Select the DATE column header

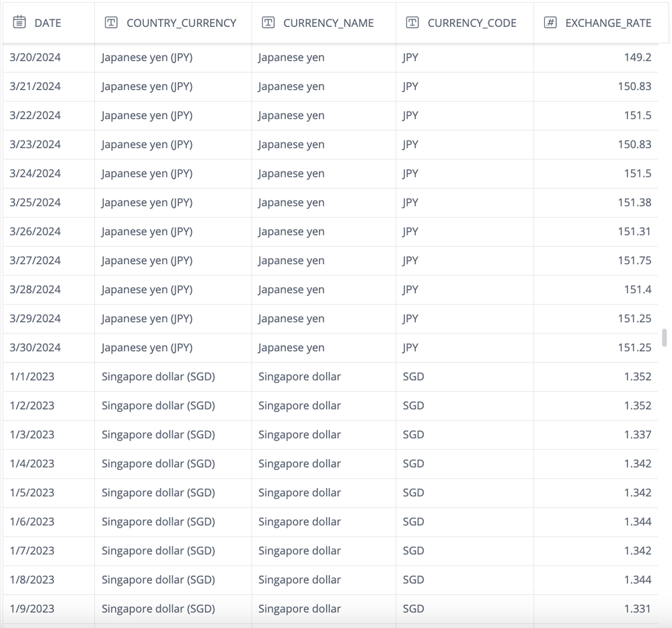pos(47,23)
